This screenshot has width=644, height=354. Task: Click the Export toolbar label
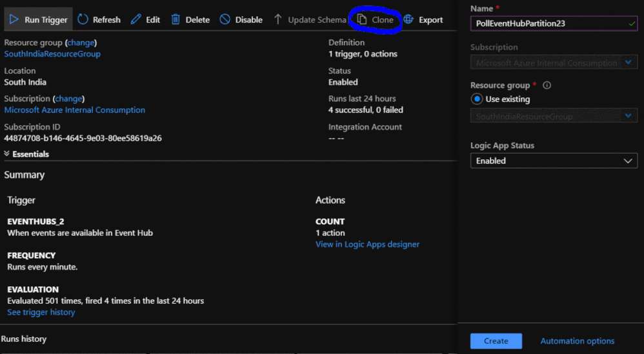coord(431,20)
